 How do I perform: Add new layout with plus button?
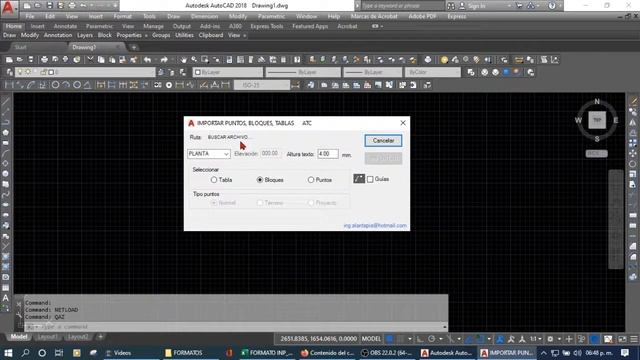[100, 337]
